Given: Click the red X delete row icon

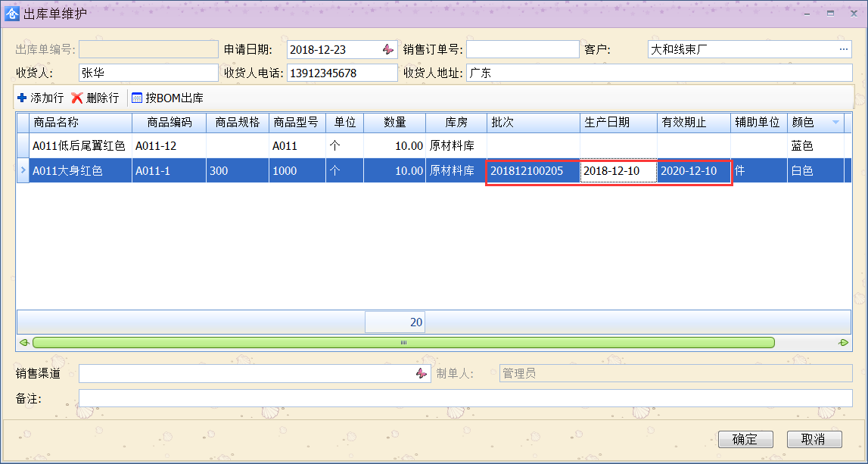Looking at the screenshot, I should coord(76,98).
